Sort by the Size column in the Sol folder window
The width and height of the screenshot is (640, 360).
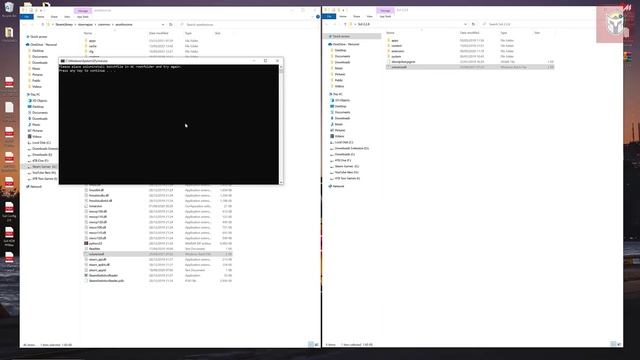[537, 33]
